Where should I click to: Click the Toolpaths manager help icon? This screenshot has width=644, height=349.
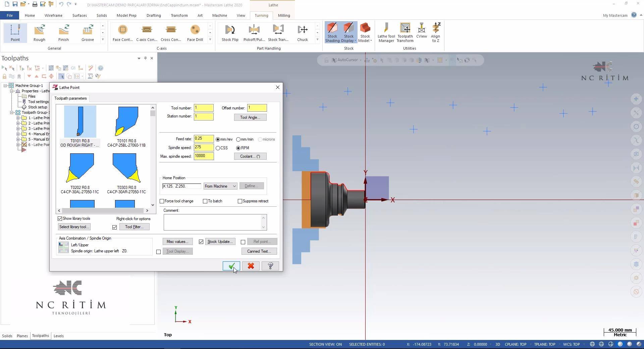pyautogui.click(x=101, y=68)
